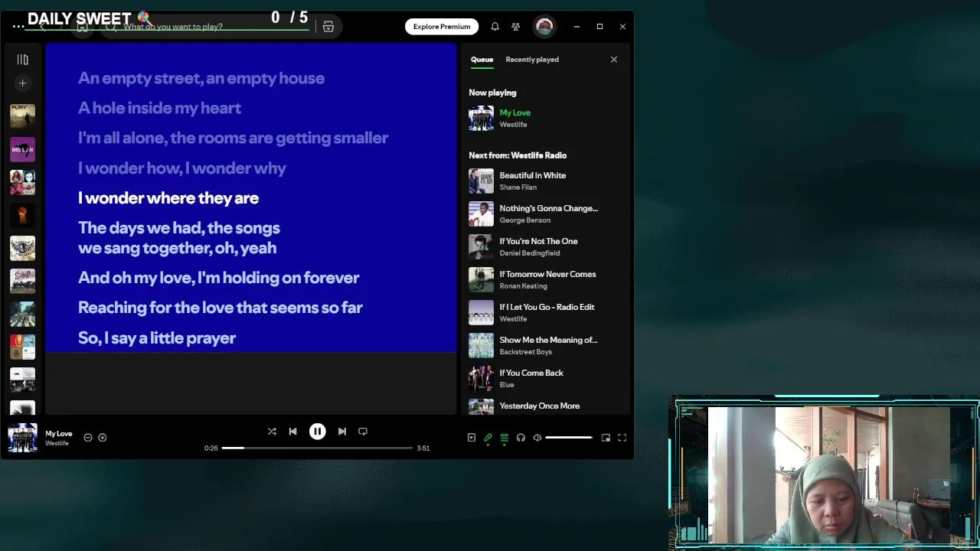Create a new playlist with plus icon

22,83
